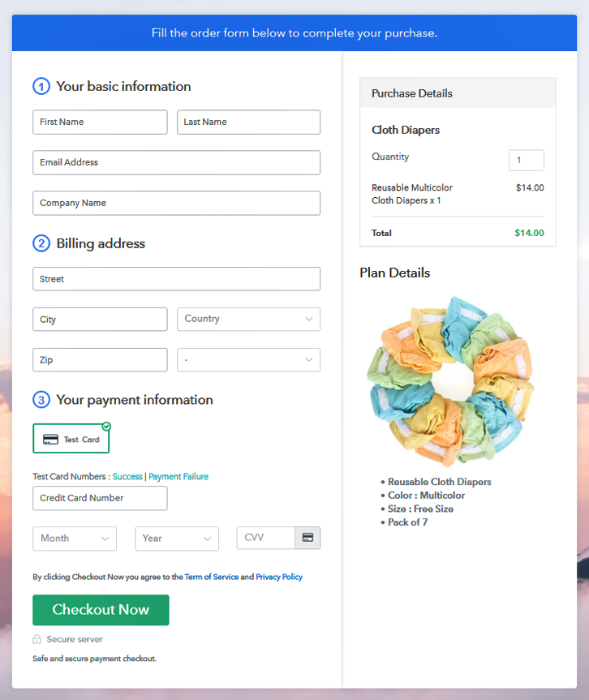The image size is (589, 700).
Task: Open the Privacy Policy link
Action: pyautogui.click(x=279, y=577)
